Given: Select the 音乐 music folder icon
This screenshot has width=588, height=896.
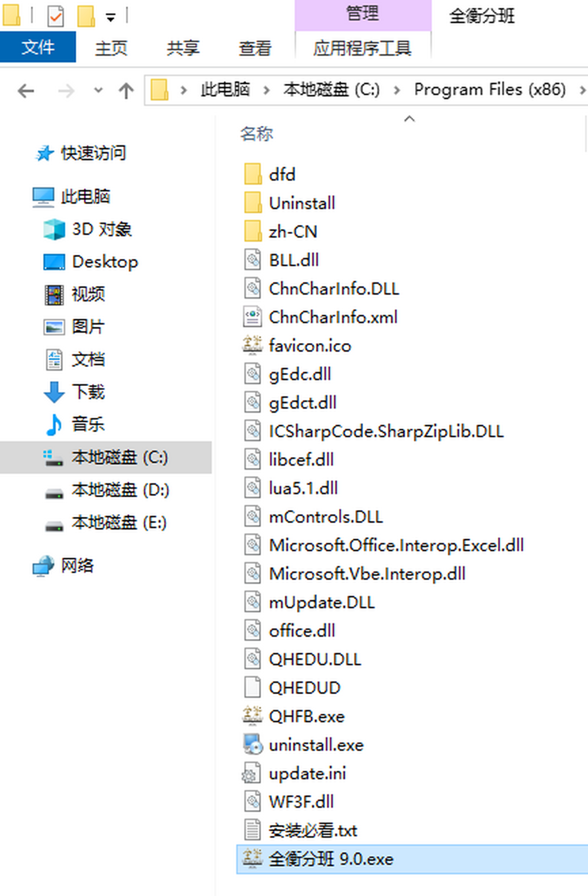Looking at the screenshot, I should click(54, 425).
